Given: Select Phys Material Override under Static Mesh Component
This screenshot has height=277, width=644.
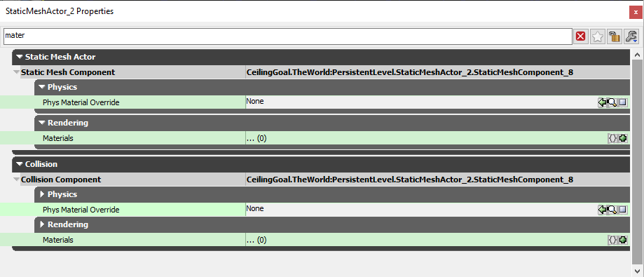Looking at the screenshot, I should 81,103.
